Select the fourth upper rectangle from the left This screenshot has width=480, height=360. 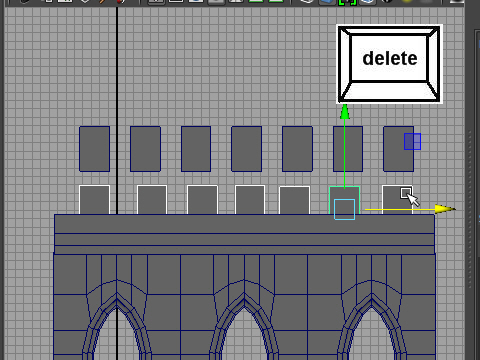(246, 149)
